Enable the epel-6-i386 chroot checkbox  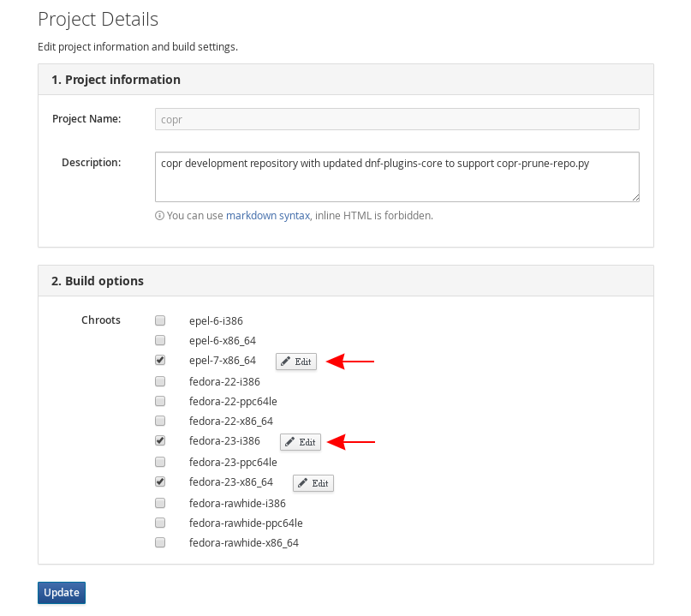(160, 320)
